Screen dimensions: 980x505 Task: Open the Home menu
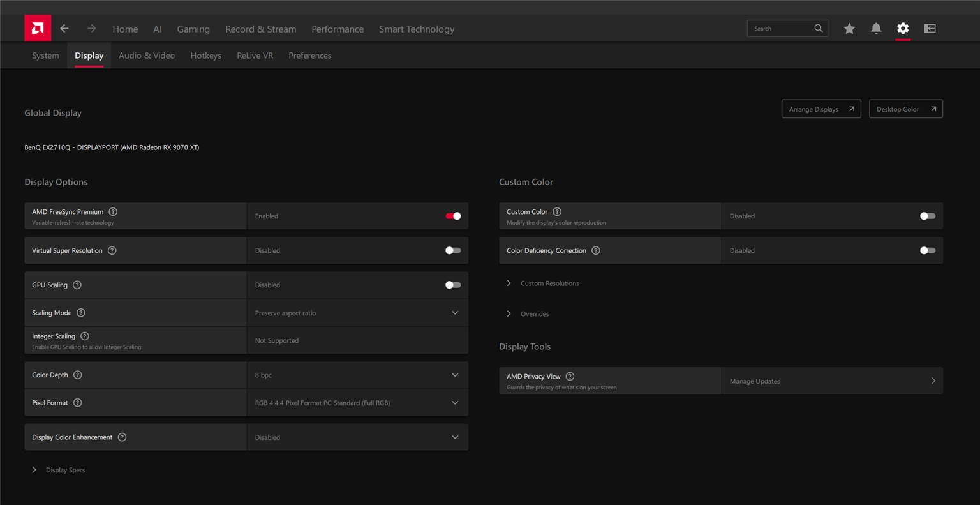coord(125,29)
